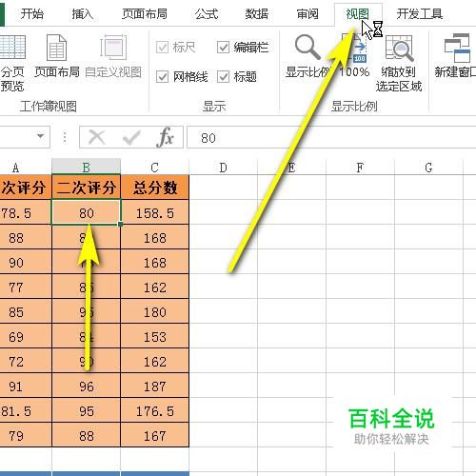Reset zoom with the 100% button

point(354,56)
